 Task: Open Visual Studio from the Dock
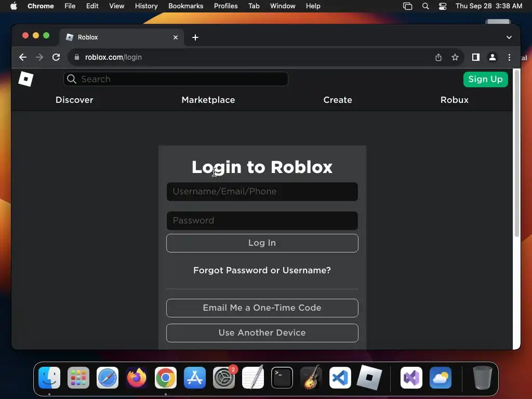coord(411,378)
